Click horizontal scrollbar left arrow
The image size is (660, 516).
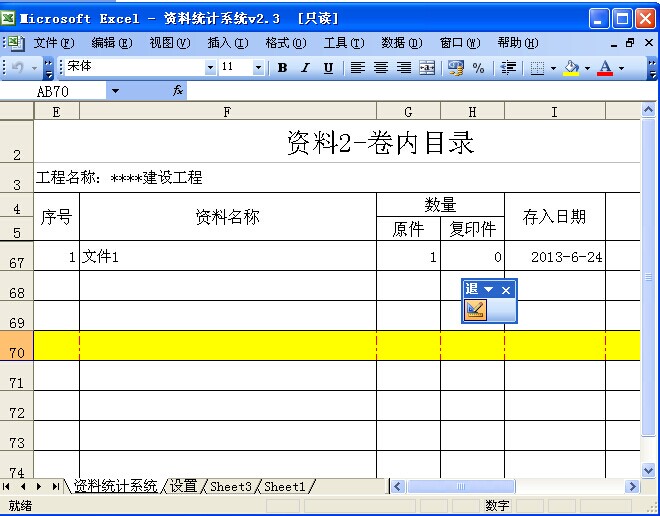point(398,487)
